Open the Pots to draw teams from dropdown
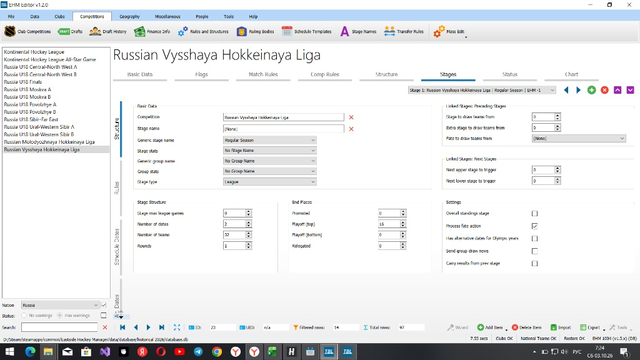 coord(579,138)
